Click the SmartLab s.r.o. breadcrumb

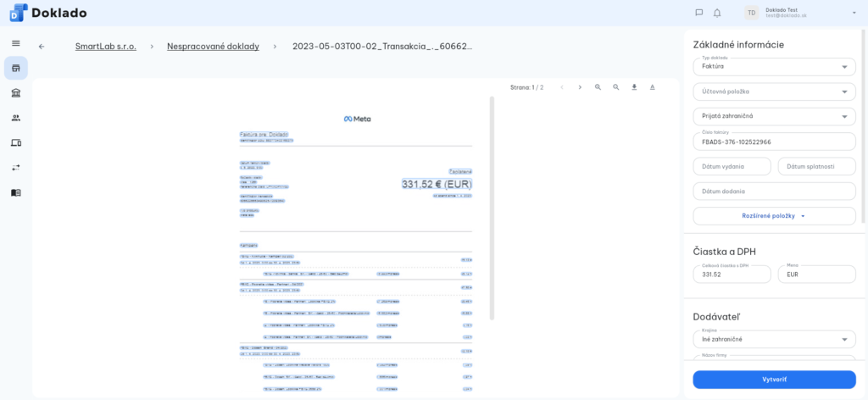(106, 47)
